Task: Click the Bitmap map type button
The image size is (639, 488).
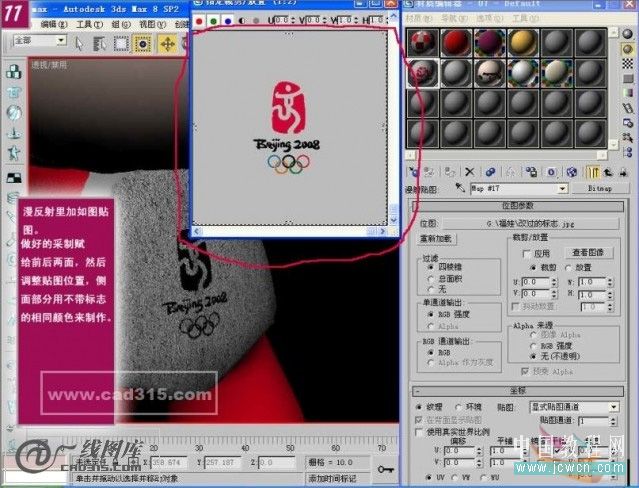Action: 599,188
